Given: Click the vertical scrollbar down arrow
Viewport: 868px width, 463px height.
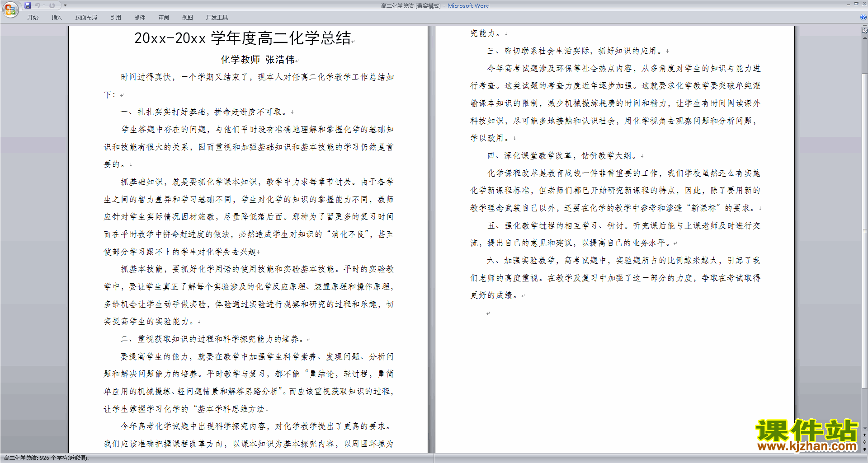Looking at the screenshot, I should click(865, 428).
